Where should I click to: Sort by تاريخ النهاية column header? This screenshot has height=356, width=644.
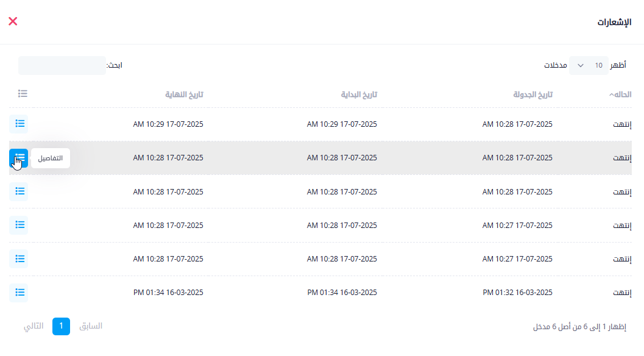coord(183,94)
